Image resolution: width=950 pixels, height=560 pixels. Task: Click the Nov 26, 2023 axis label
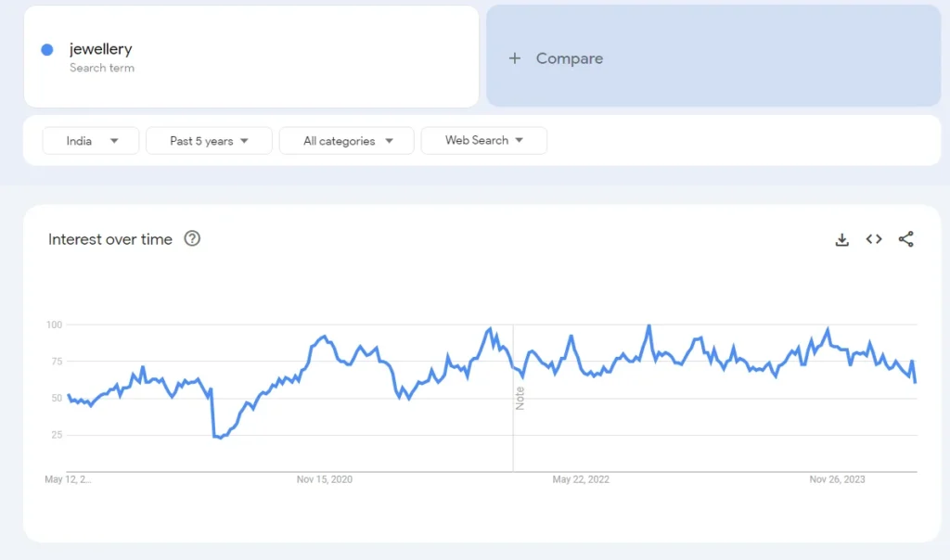tap(837, 479)
